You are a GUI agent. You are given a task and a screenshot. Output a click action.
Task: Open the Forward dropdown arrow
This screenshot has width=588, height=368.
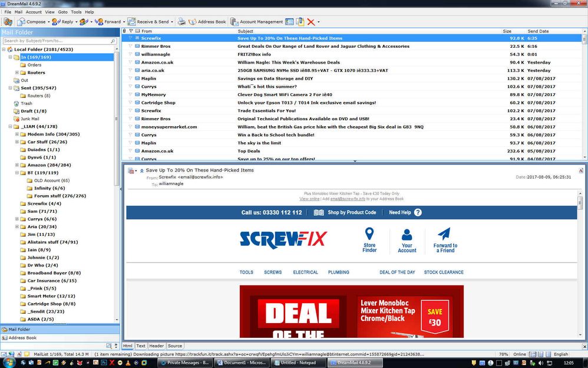124,22
